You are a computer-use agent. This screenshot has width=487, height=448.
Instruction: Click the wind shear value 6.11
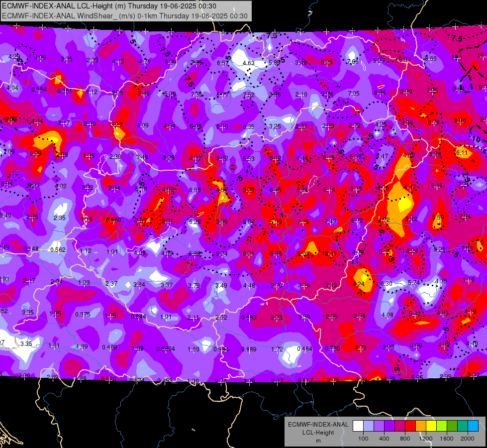click(462, 153)
